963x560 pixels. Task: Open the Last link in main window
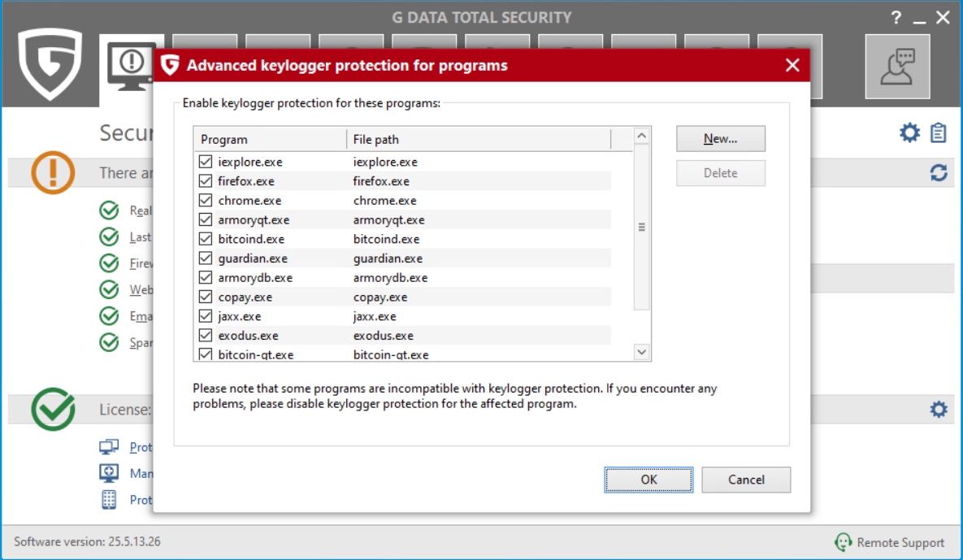pyautogui.click(x=140, y=237)
